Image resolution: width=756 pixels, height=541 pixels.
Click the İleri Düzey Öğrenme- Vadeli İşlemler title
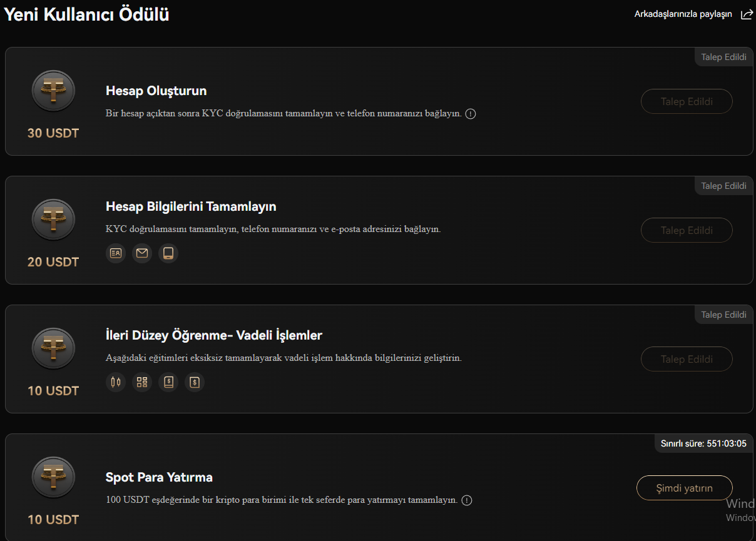tap(214, 335)
